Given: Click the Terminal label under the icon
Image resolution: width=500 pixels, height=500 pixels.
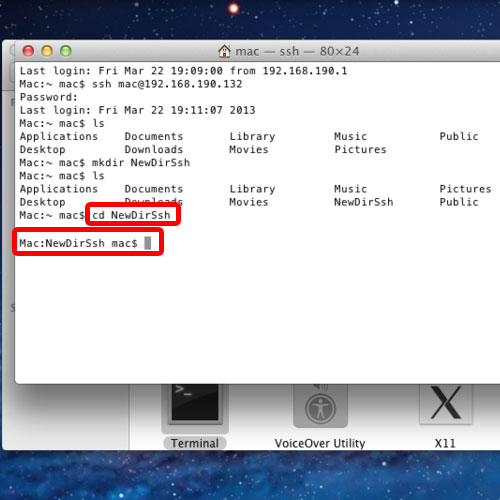Looking at the screenshot, I should tap(195, 443).
